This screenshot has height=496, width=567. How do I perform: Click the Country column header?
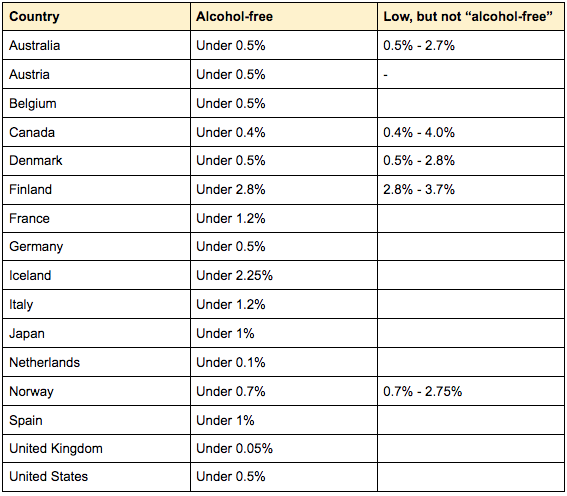click(97, 17)
